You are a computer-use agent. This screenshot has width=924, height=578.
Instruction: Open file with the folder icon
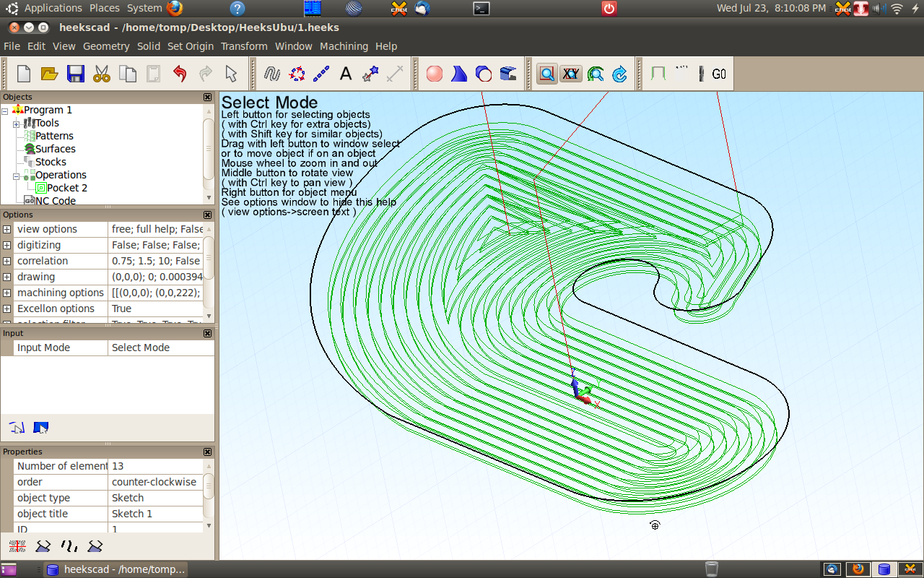click(x=49, y=74)
